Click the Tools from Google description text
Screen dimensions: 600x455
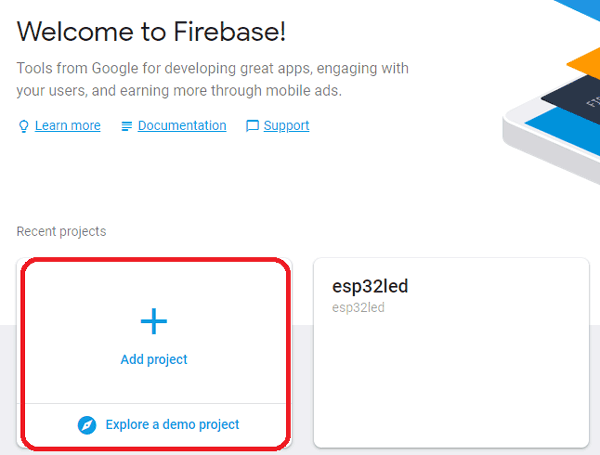click(x=212, y=80)
